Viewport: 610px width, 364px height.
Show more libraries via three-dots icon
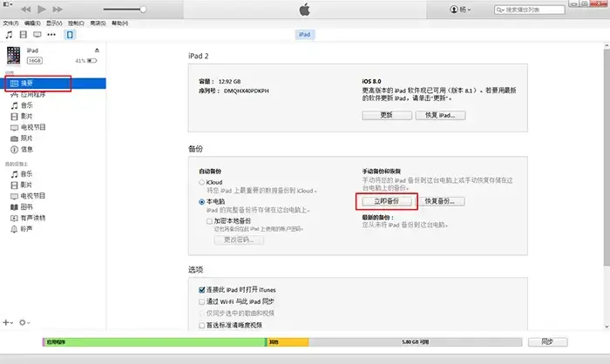click(x=51, y=35)
